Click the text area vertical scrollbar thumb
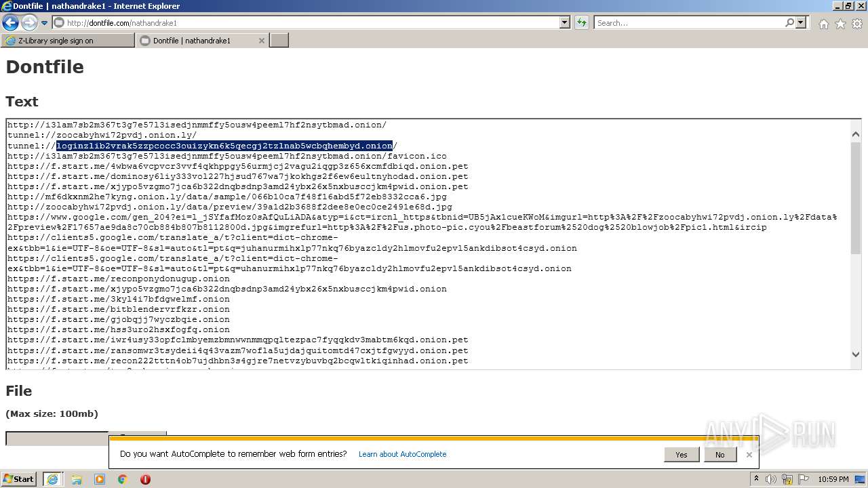Viewport: 868px width, 488px height. coord(855,198)
